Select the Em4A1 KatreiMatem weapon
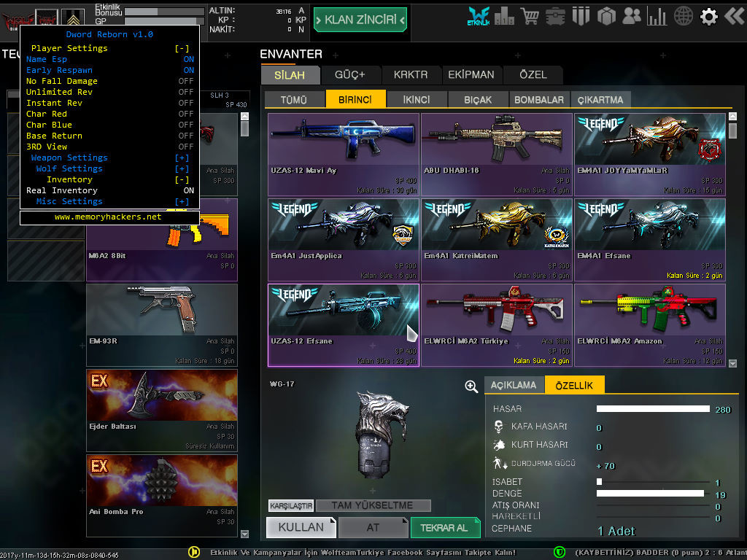Viewport: 747px width, 560px height. pos(496,240)
